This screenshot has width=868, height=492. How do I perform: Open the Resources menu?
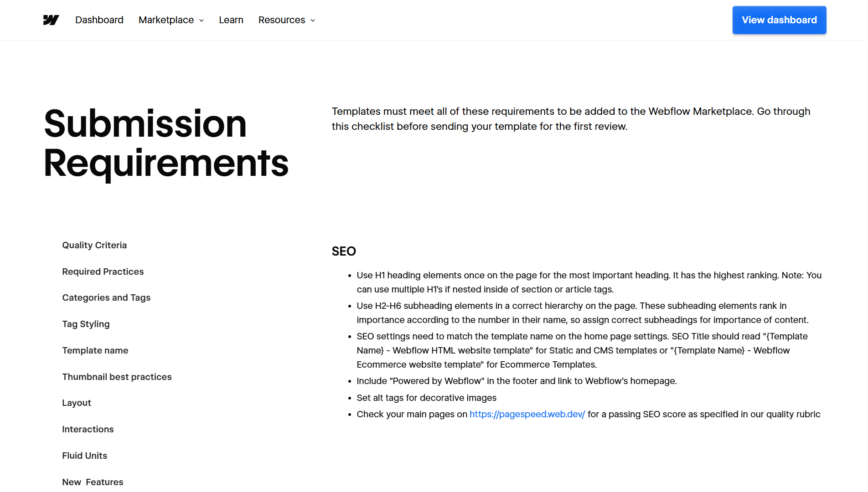(x=287, y=20)
